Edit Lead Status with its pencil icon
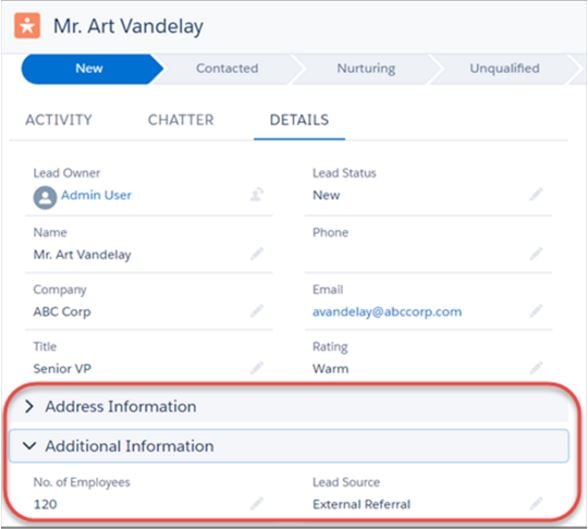This screenshot has width=588, height=529. 536,194
